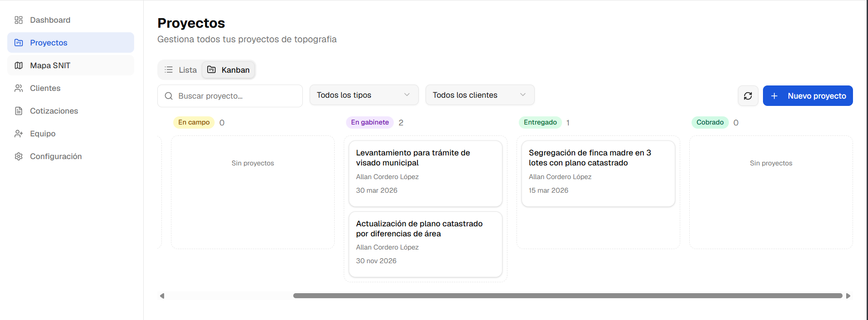Open the Todos los tipos dropdown

[363, 95]
